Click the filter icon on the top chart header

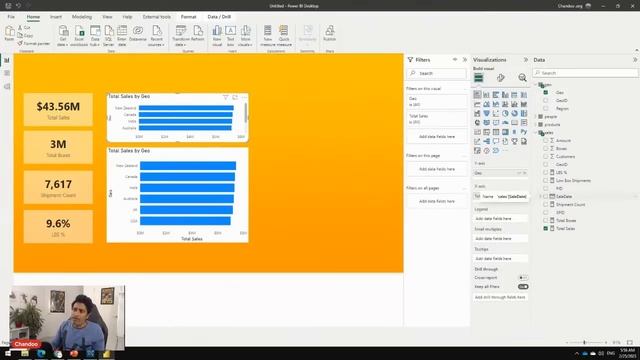click(225, 97)
